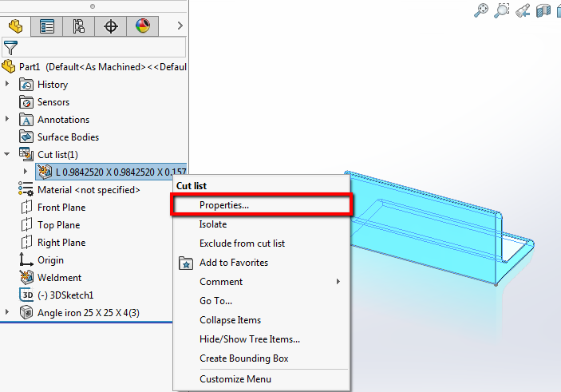Select Surface Bodies in the tree
The width and height of the screenshot is (561, 392).
[68, 137]
